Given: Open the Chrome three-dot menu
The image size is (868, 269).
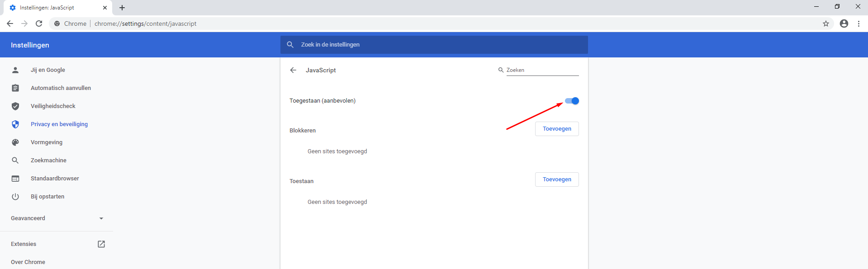Looking at the screenshot, I should [859, 24].
